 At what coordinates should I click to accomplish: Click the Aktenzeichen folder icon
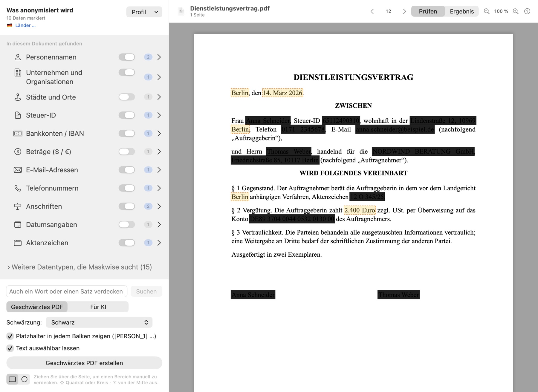pyautogui.click(x=18, y=243)
